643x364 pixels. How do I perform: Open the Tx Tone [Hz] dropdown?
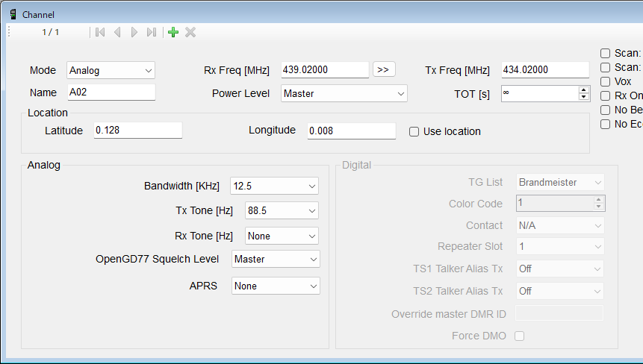click(x=282, y=211)
